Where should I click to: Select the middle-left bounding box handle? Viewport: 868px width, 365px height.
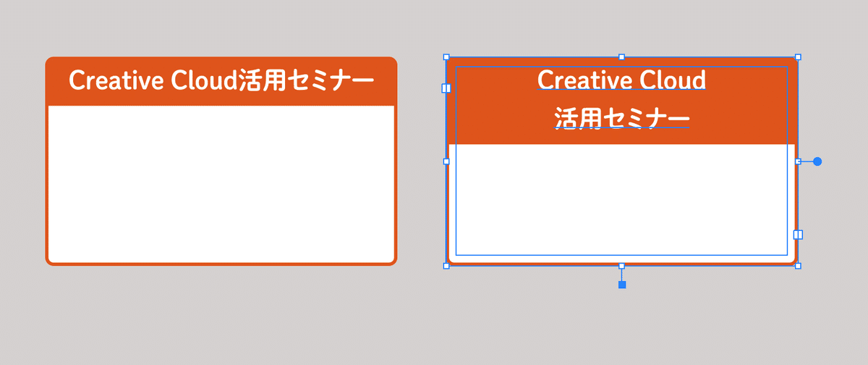point(446,161)
